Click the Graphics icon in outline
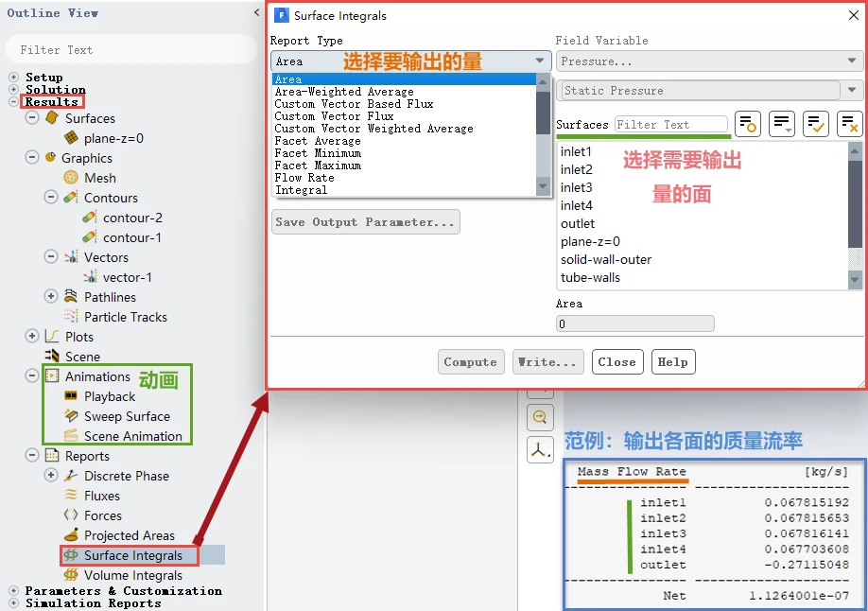This screenshot has height=611, width=868. click(50, 157)
